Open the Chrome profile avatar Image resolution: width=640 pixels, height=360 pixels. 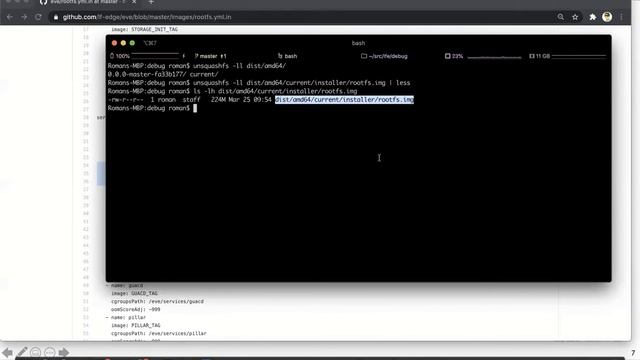pyautogui.click(x=607, y=17)
